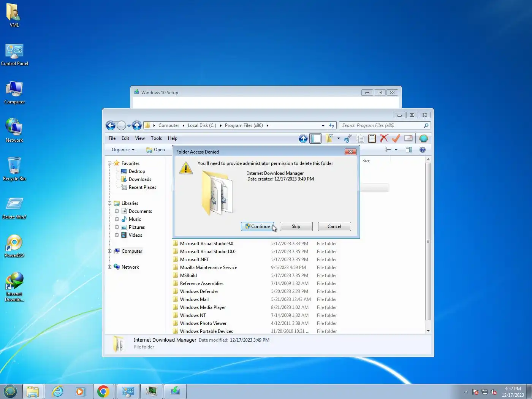This screenshot has width=532, height=399.
Task: Click the Paste clipboard icon
Action: tap(372, 138)
